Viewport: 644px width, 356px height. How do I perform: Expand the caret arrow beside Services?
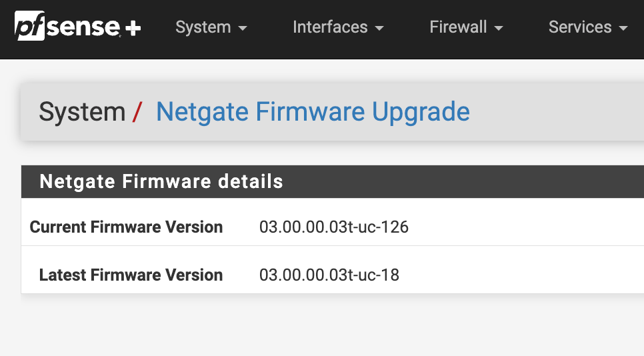623,28
